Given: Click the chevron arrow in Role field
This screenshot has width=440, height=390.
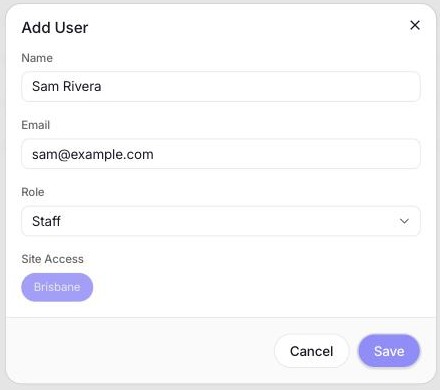Looking at the screenshot, I should pos(404,221).
